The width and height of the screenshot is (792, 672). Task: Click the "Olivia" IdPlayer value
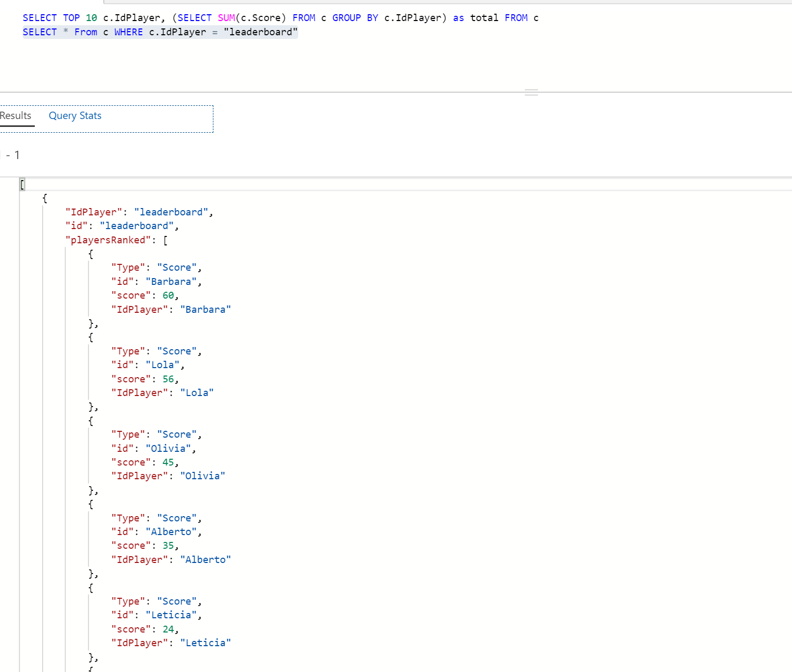point(202,476)
